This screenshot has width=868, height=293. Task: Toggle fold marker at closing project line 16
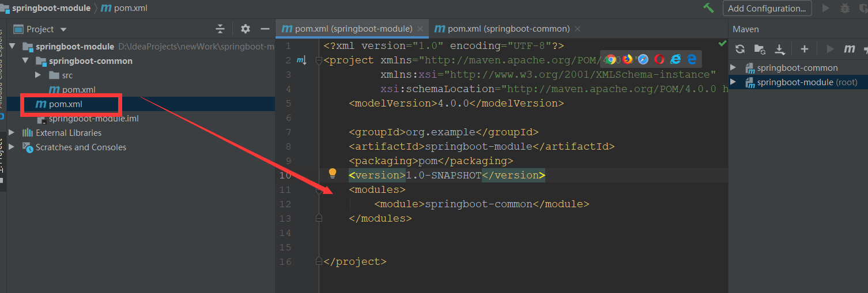(x=319, y=261)
